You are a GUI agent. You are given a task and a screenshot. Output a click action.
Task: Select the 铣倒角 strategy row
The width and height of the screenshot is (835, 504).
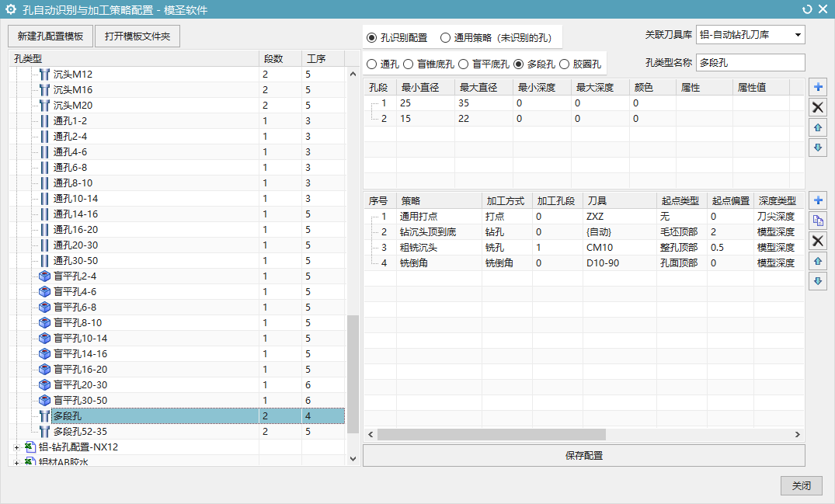583,263
